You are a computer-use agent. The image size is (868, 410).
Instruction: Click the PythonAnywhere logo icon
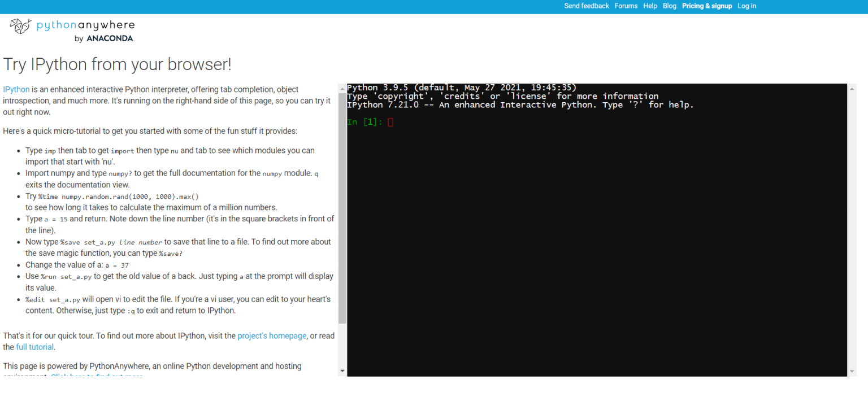click(20, 26)
